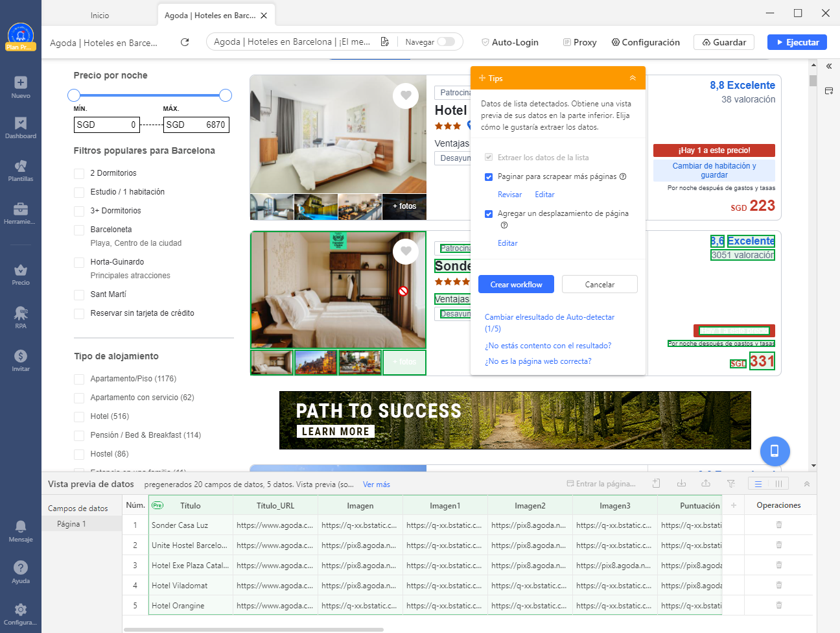Click Ver más link in data preview

click(377, 484)
